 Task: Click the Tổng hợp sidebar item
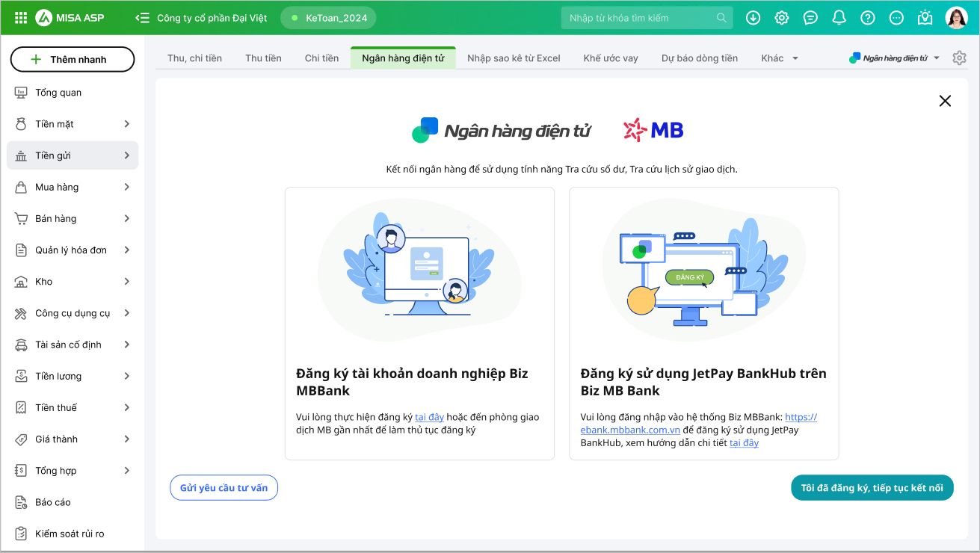[x=73, y=471]
